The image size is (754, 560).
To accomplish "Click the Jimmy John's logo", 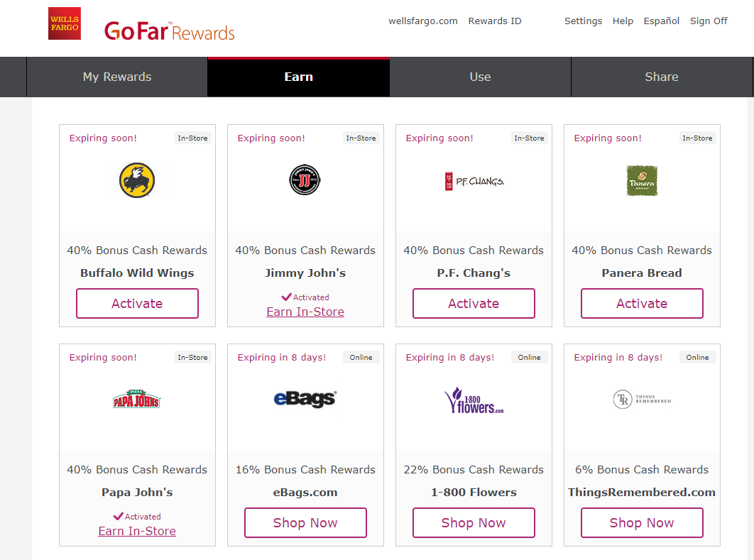I will click(305, 180).
